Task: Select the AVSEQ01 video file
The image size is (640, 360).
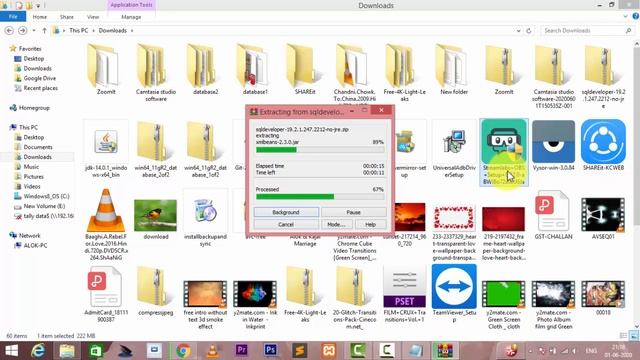Action: (603, 215)
